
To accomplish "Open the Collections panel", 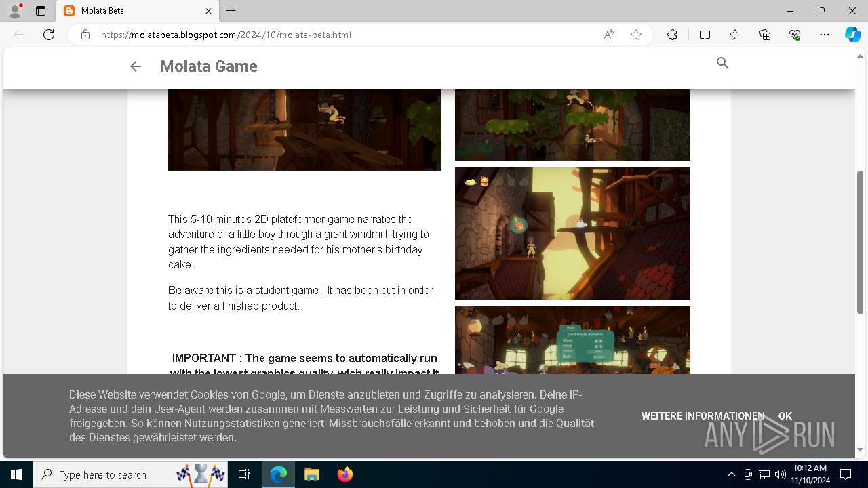I will 765,35.
